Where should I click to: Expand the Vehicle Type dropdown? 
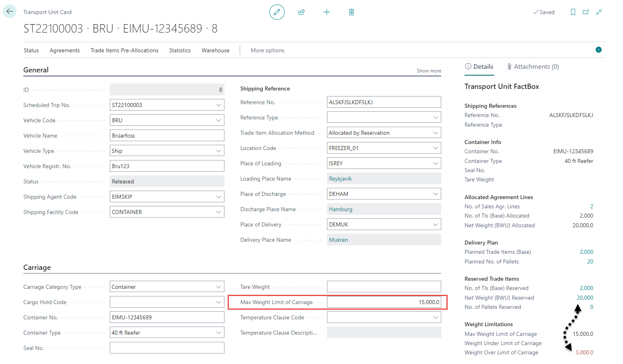[x=218, y=151]
